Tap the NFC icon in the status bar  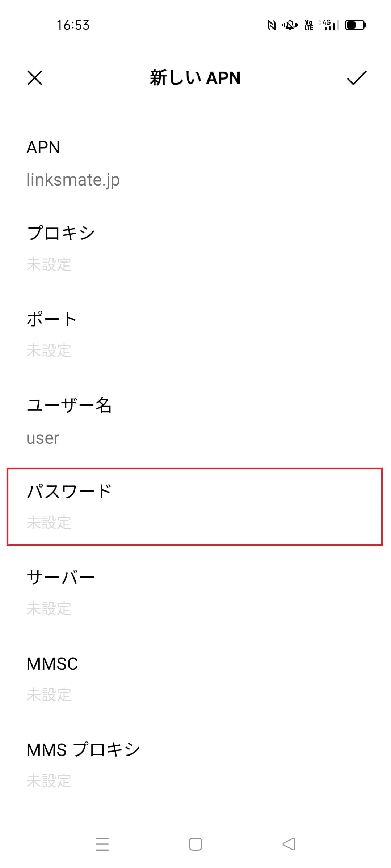tap(271, 25)
